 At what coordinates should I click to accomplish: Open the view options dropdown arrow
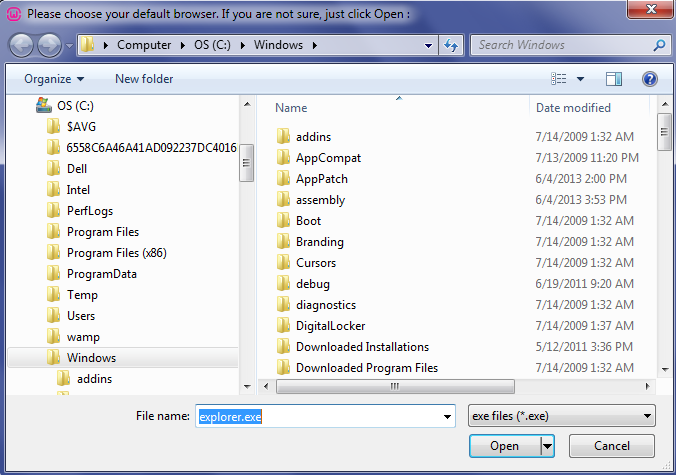(x=580, y=79)
